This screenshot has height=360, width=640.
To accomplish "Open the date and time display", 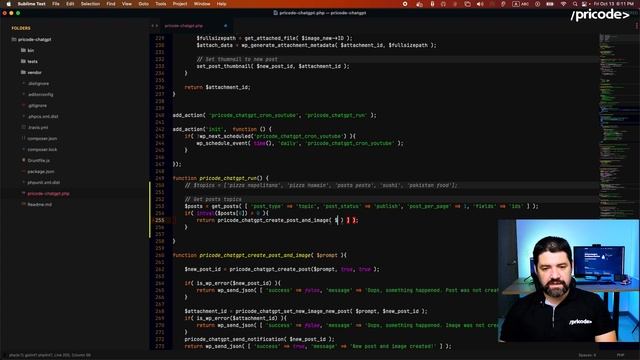I will [613, 4].
